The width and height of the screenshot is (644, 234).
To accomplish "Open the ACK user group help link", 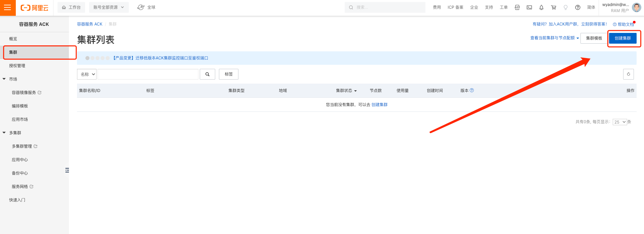I will coord(570,24).
